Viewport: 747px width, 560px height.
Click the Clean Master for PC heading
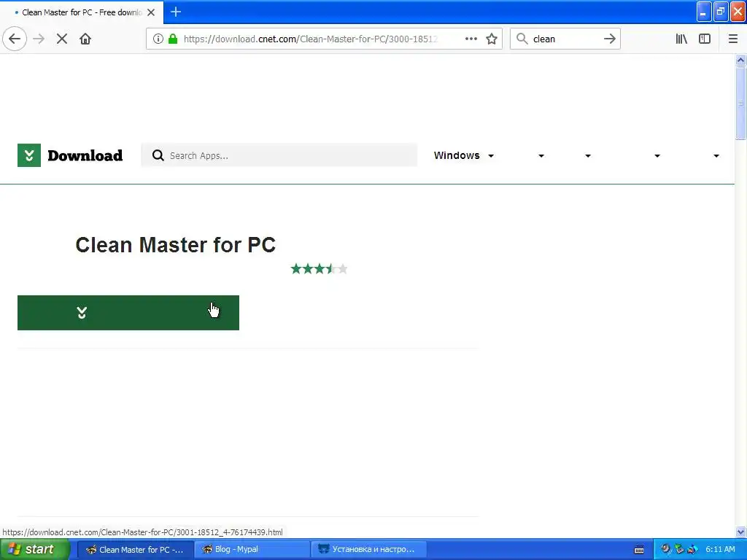(x=175, y=245)
